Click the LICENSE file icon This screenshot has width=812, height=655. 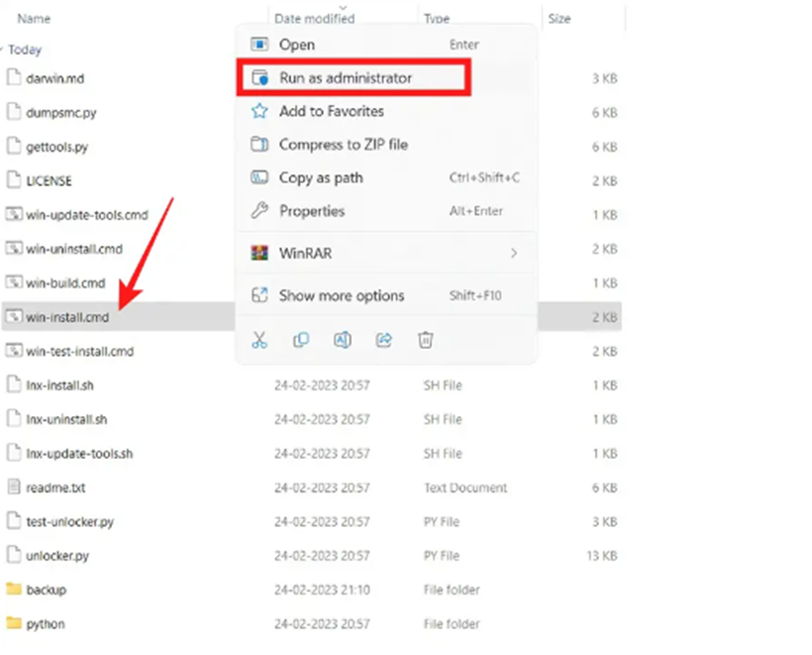point(14,179)
